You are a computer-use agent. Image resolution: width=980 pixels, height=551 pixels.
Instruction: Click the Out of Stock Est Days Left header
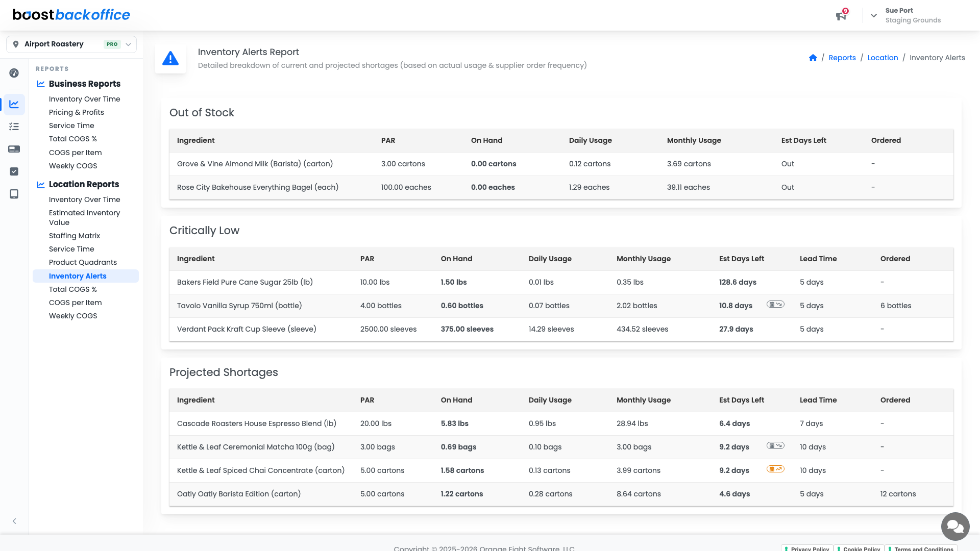[x=803, y=140]
